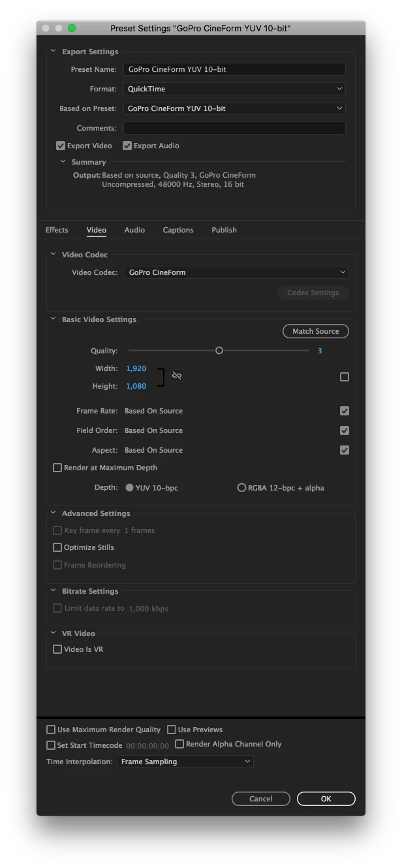
Task: Open the Format dropdown showing QuickTime
Action: click(x=234, y=89)
